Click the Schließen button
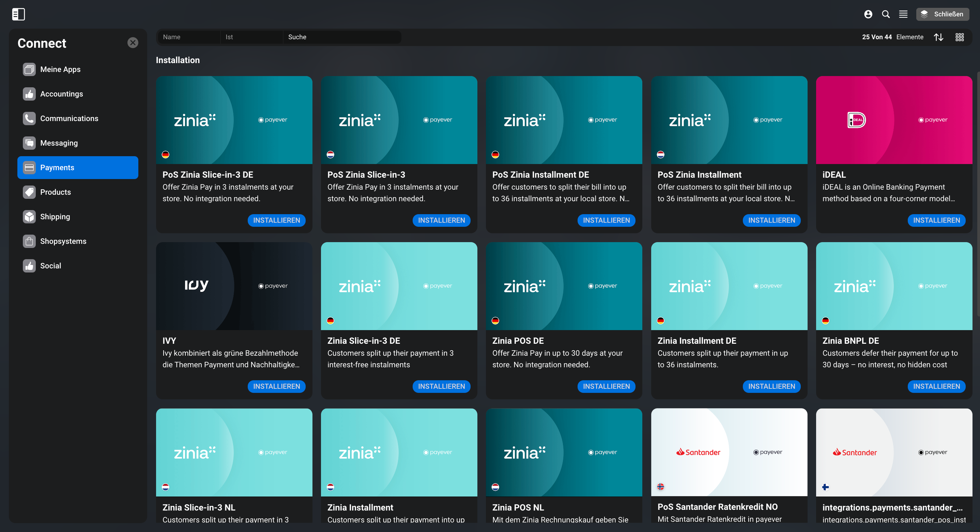 coord(942,14)
